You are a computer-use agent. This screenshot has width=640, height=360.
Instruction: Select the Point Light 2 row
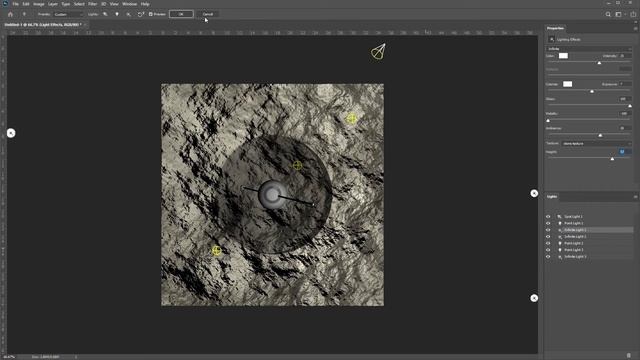pos(589,243)
